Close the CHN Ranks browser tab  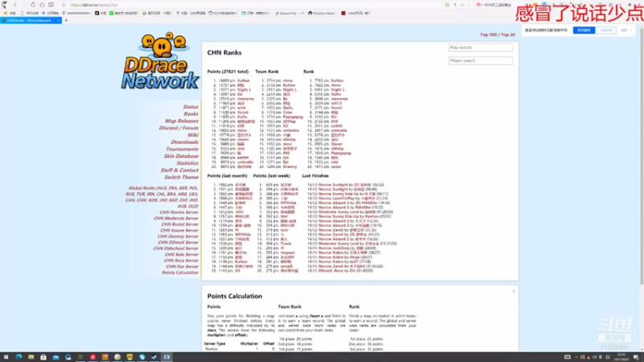[x=58, y=20]
